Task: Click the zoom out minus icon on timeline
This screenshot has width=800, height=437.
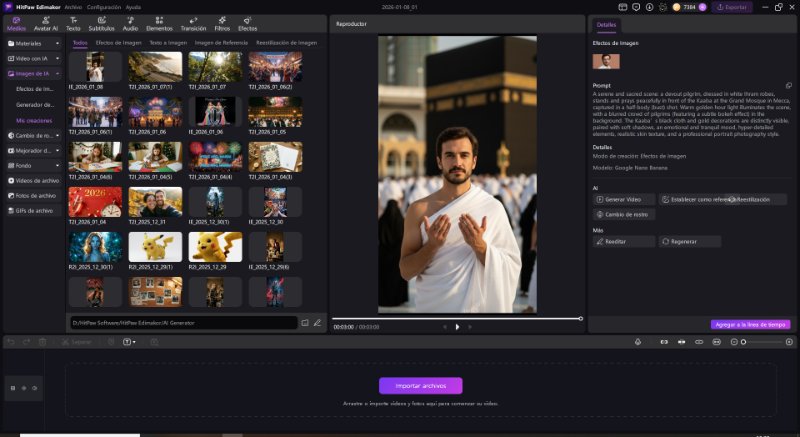Action: tap(734, 342)
